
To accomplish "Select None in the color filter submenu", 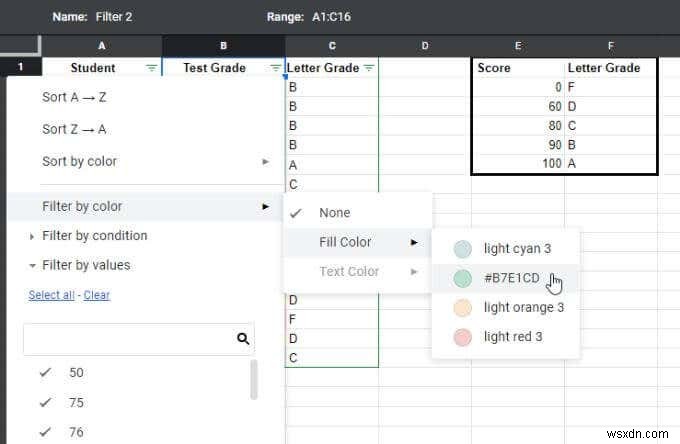I will (x=335, y=213).
